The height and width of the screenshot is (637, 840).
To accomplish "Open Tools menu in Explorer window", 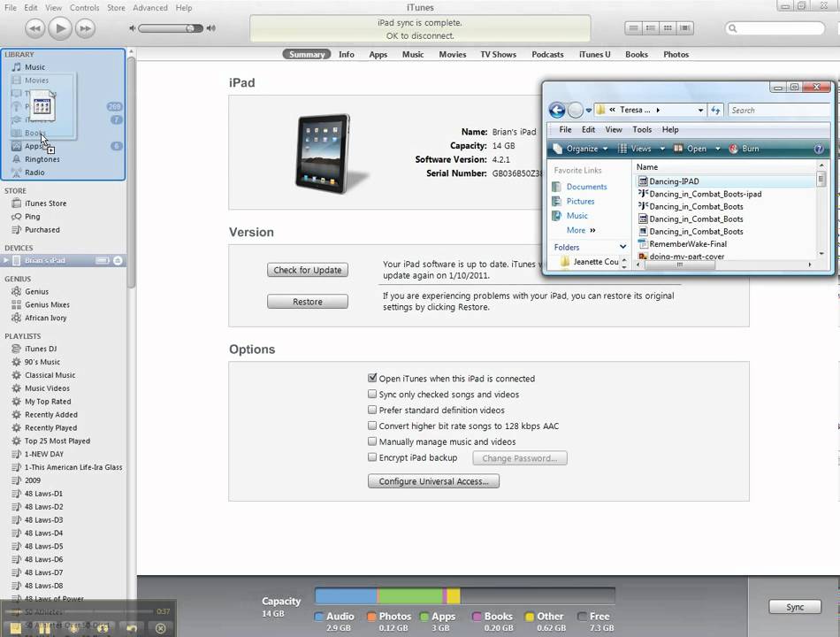I will click(642, 130).
